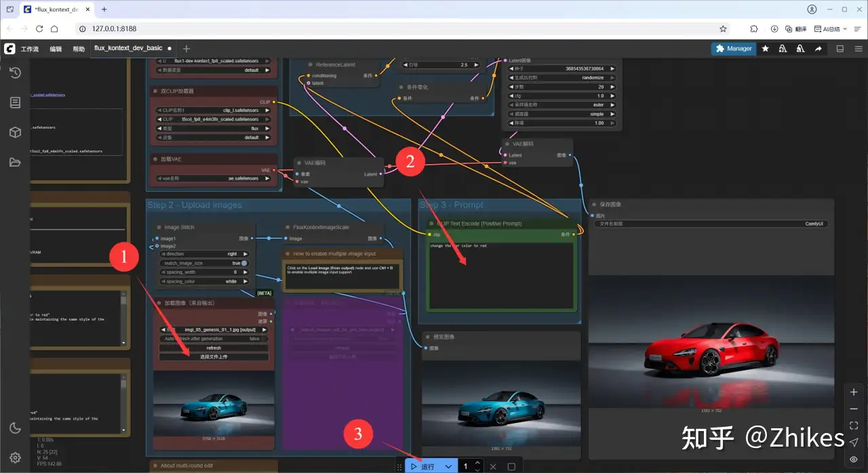Collapse the 加载VAE node

[155, 159]
